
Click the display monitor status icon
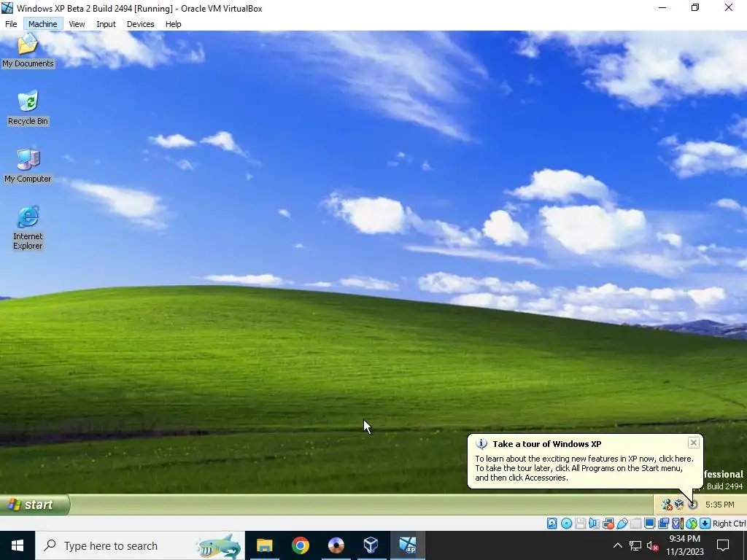tap(650, 524)
